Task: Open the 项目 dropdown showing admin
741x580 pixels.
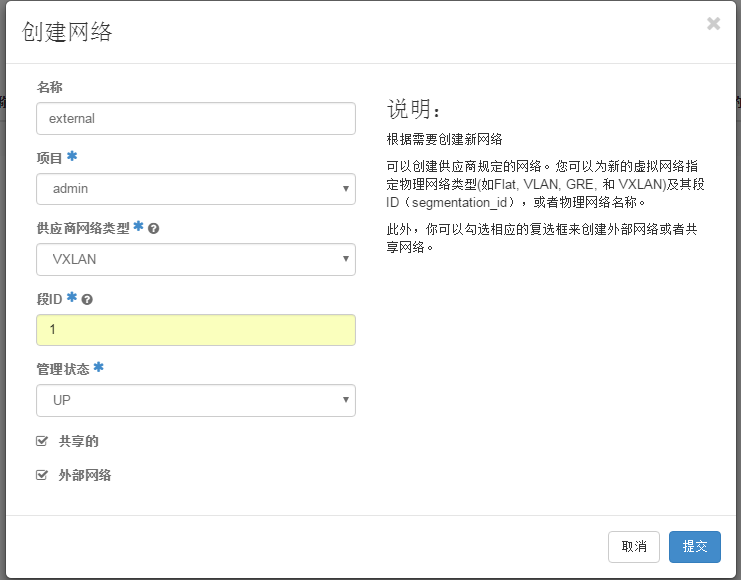Action: pos(196,189)
